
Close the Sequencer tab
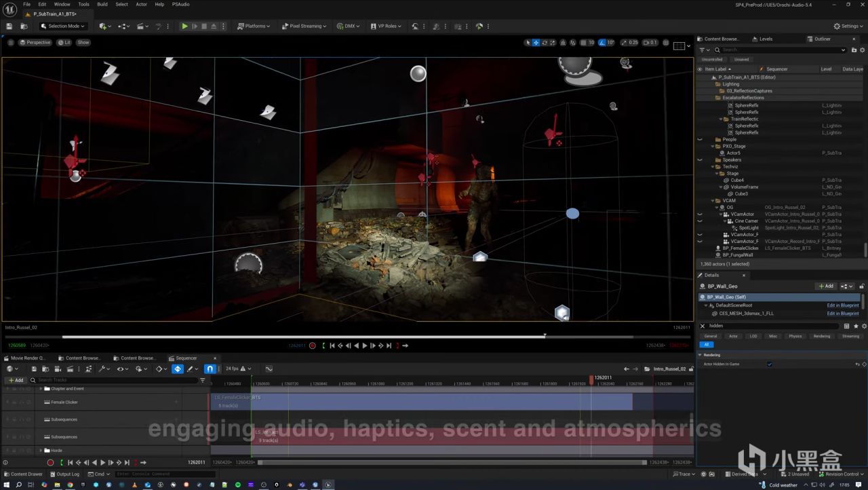point(215,358)
